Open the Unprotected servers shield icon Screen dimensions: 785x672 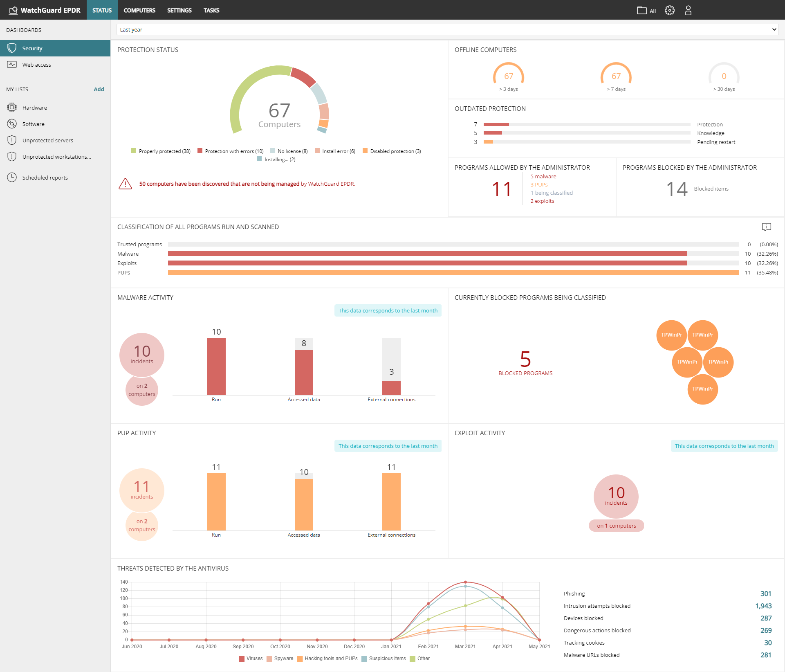(12, 140)
